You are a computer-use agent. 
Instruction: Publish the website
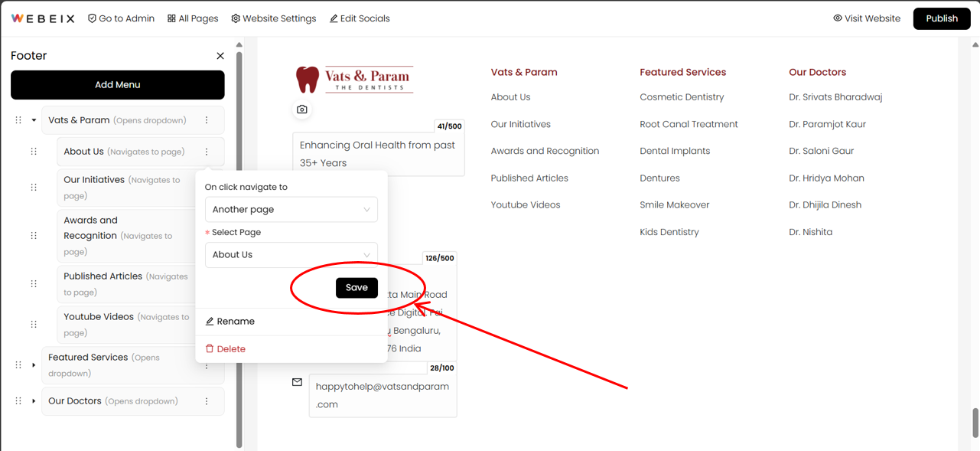[942, 18]
